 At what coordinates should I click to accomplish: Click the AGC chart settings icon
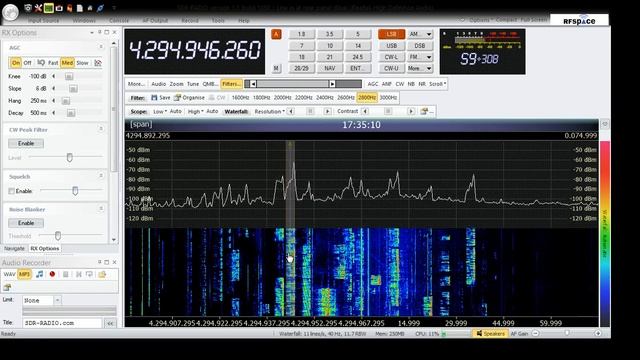click(x=98, y=63)
